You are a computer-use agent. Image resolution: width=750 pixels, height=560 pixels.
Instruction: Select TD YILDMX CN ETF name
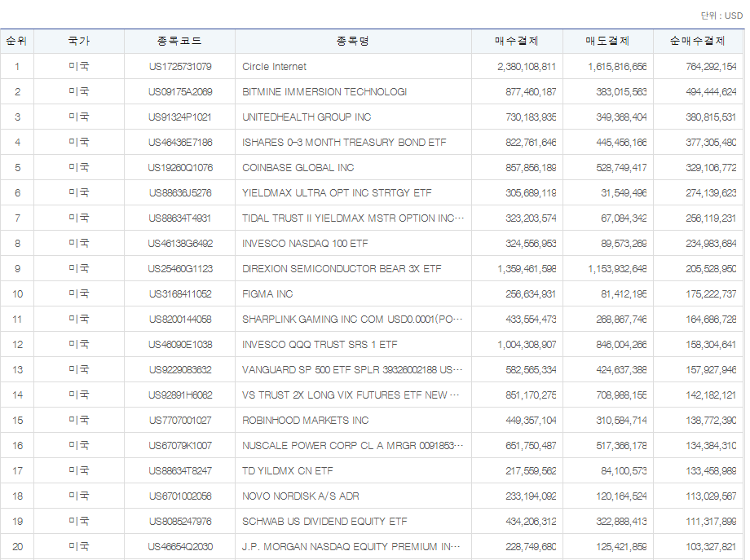tap(288, 471)
